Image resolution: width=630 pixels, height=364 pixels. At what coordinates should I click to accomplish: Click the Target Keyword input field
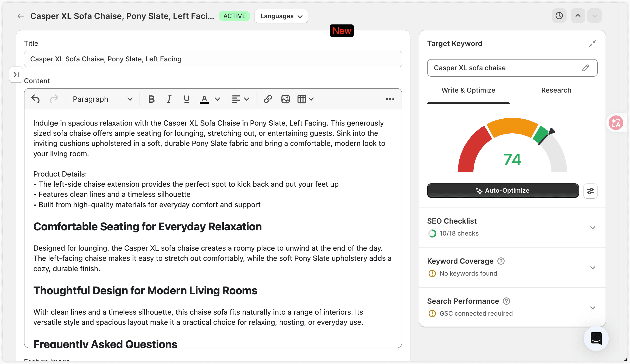point(512,68)
